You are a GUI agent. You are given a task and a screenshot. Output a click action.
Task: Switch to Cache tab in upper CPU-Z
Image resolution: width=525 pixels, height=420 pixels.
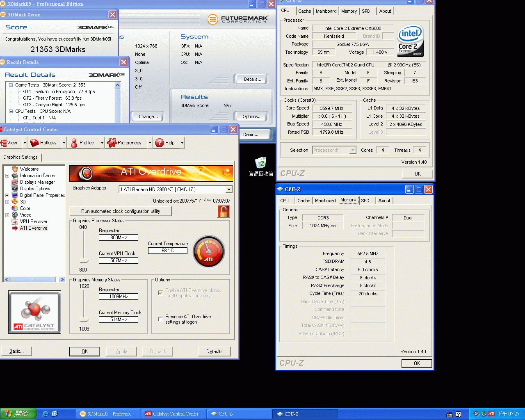(x=305, y=11)
